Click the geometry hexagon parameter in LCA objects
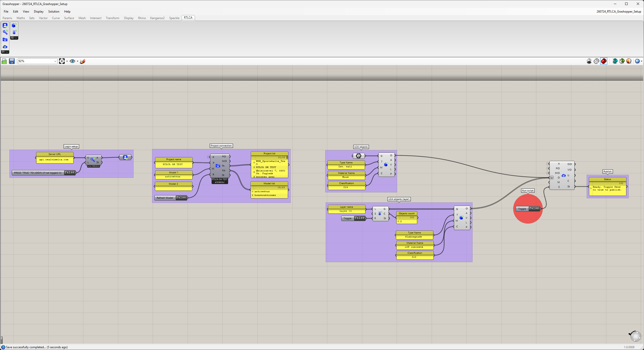The width and height of the screenshot is (644, 350). pos(359,156)
